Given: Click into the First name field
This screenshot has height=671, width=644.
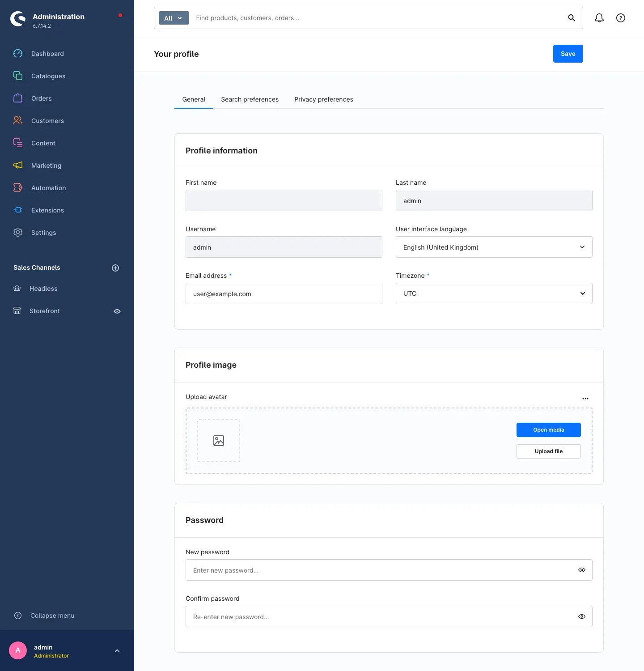Looking at the screenshot, I should (284, 200).
